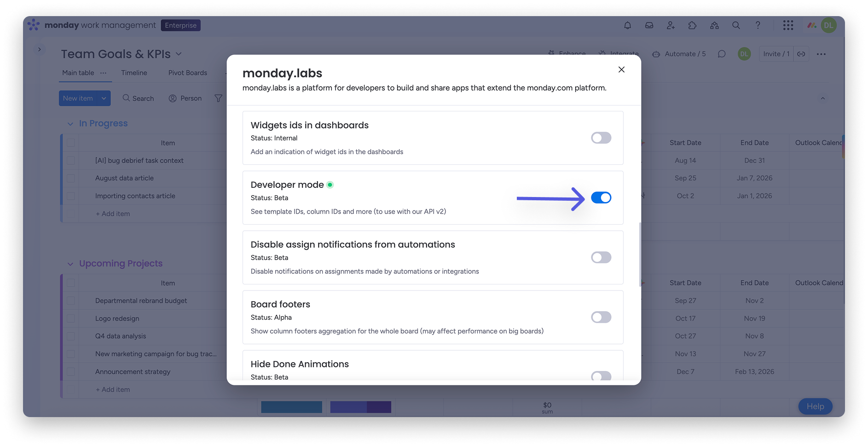Click the monday logo in top bar

pos(34,25)
